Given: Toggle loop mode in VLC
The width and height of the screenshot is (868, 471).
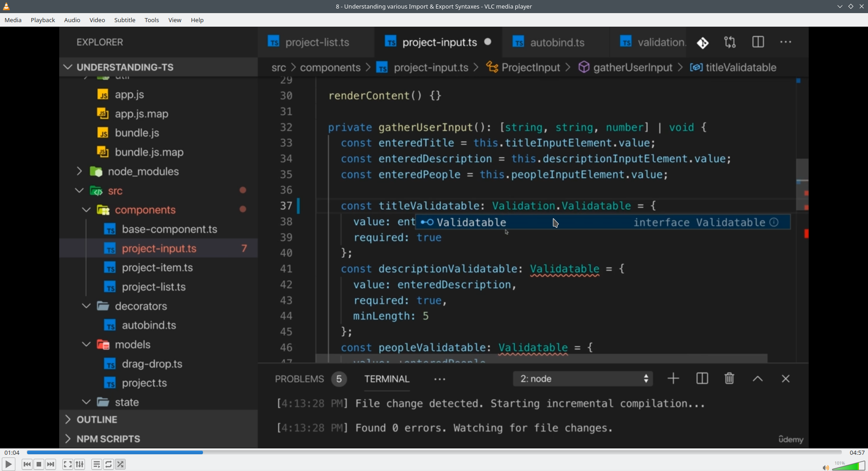Looking at the screenshot, I should point(108,464).
